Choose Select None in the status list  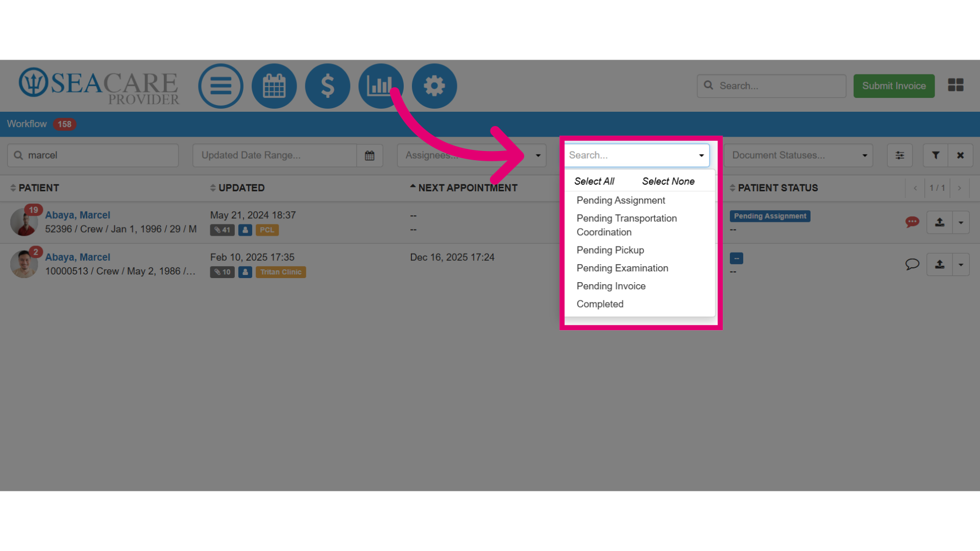tap(668, 181)
